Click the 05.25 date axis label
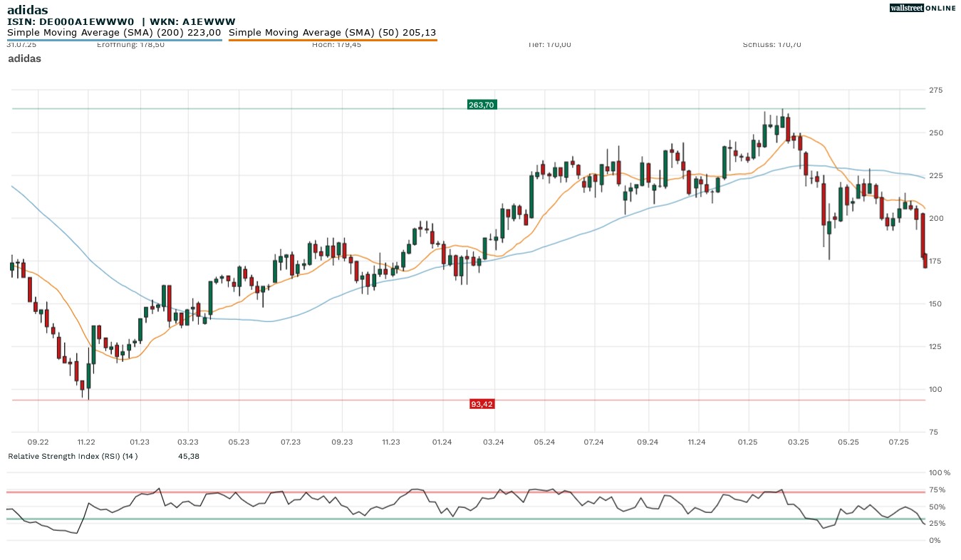The image size is (961, 560). 848,442
